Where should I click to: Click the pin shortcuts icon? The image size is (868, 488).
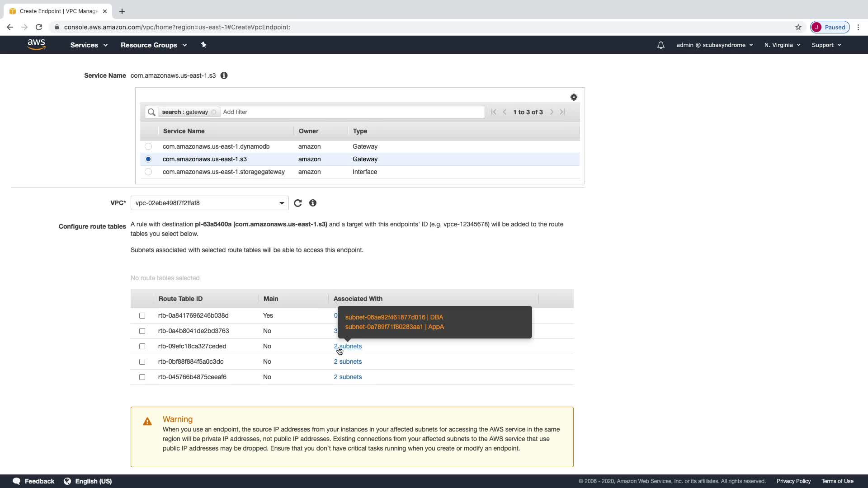click(203, 45)
